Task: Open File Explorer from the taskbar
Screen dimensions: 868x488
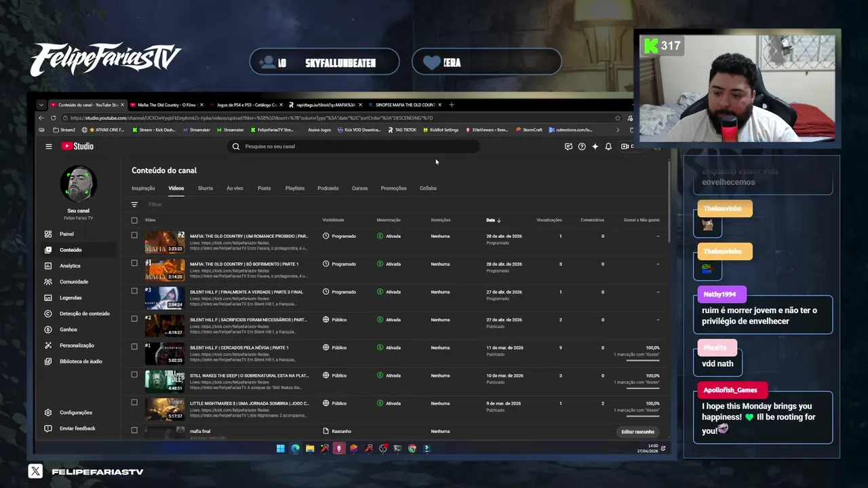Action: (x=310, y=448)
